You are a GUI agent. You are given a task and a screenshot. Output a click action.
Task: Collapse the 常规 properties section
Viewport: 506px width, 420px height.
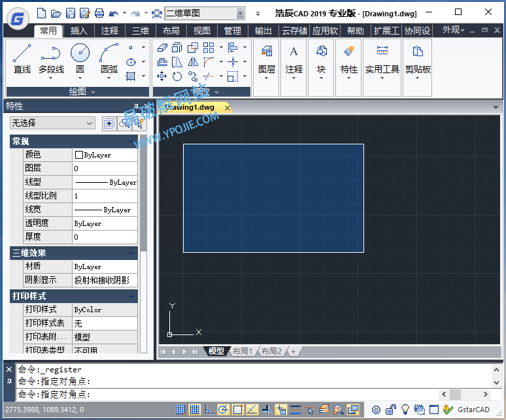tap(131, 141)
